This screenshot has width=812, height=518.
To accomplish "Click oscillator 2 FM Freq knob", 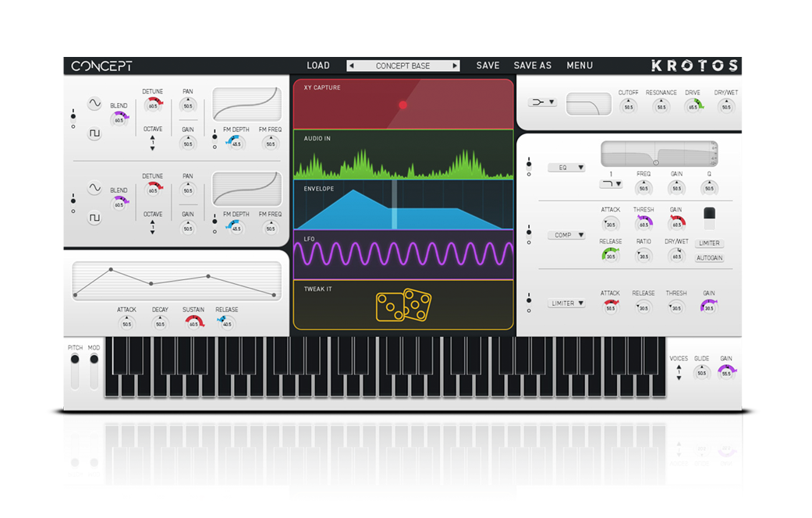I will pyautogui.click(x=271, y=228).
